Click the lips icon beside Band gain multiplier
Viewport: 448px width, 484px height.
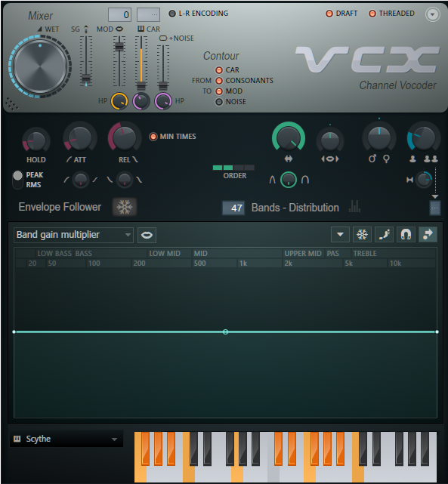click(147, 236)
